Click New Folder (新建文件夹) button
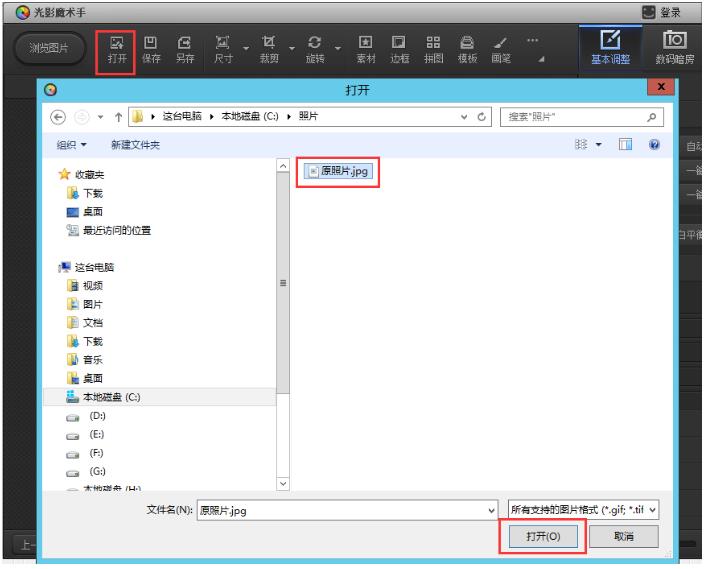Screen dimensions: 705x569 pos(135,145)
